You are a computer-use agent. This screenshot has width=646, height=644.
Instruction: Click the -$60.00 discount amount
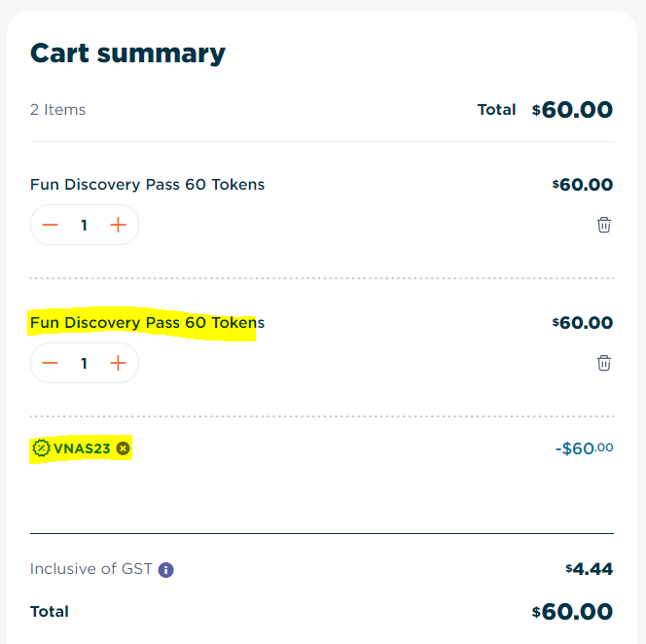pyautogui.click(x=584, y=448)
